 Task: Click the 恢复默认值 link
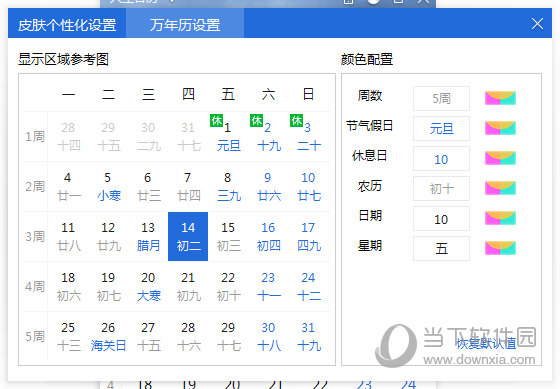tap(486, 343)
